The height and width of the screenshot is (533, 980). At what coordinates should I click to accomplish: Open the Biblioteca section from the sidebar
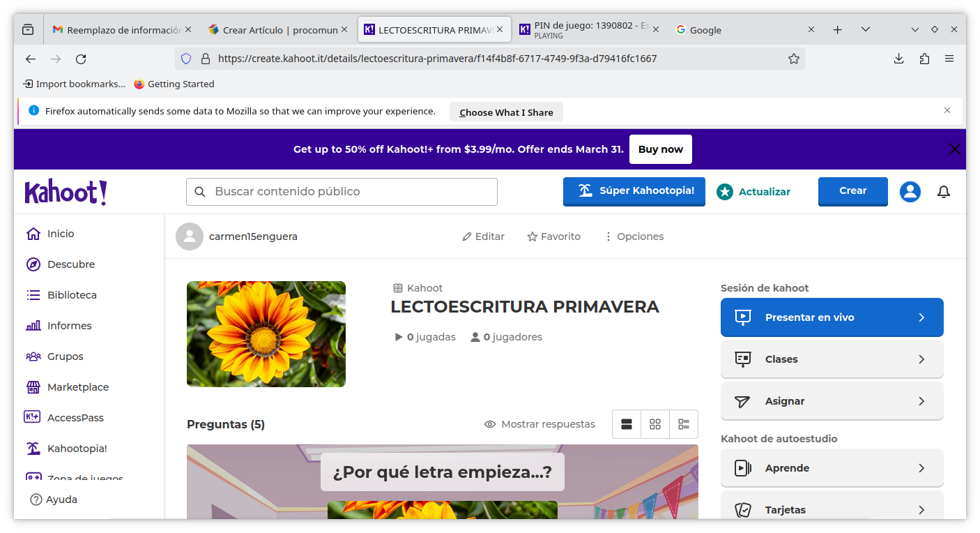(33, 294)
